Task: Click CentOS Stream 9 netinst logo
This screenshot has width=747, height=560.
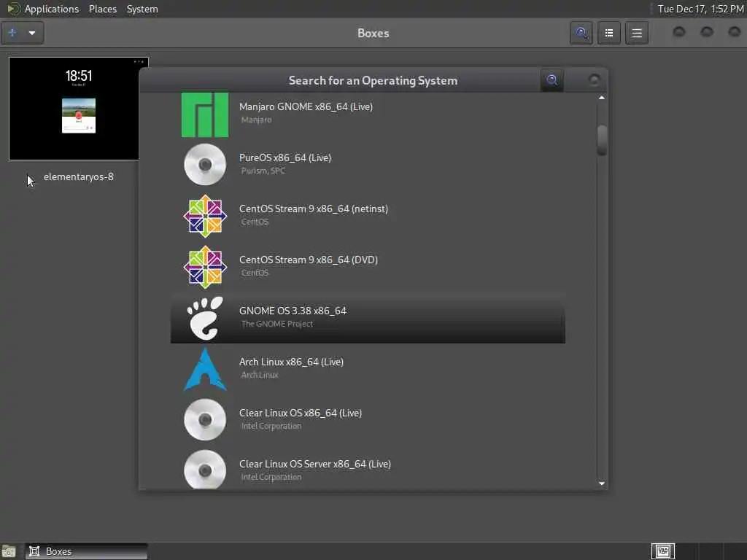Action: pyautogui.click(x=205, y=216)
